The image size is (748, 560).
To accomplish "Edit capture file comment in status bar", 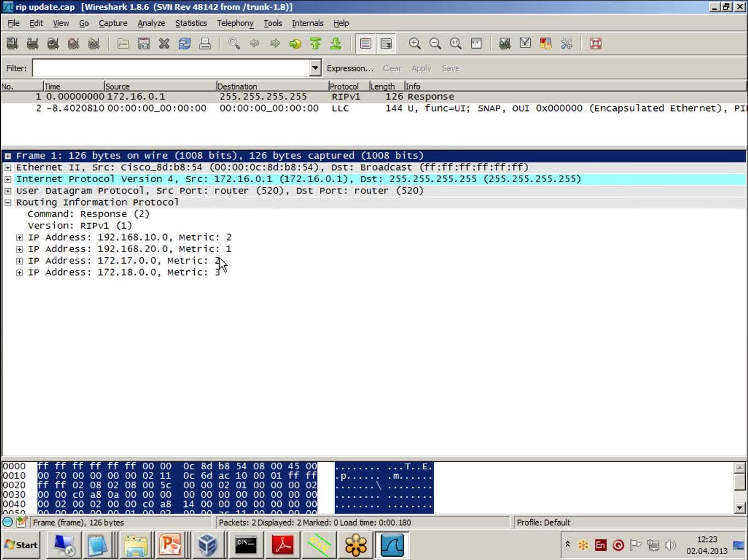I will 21,522.
